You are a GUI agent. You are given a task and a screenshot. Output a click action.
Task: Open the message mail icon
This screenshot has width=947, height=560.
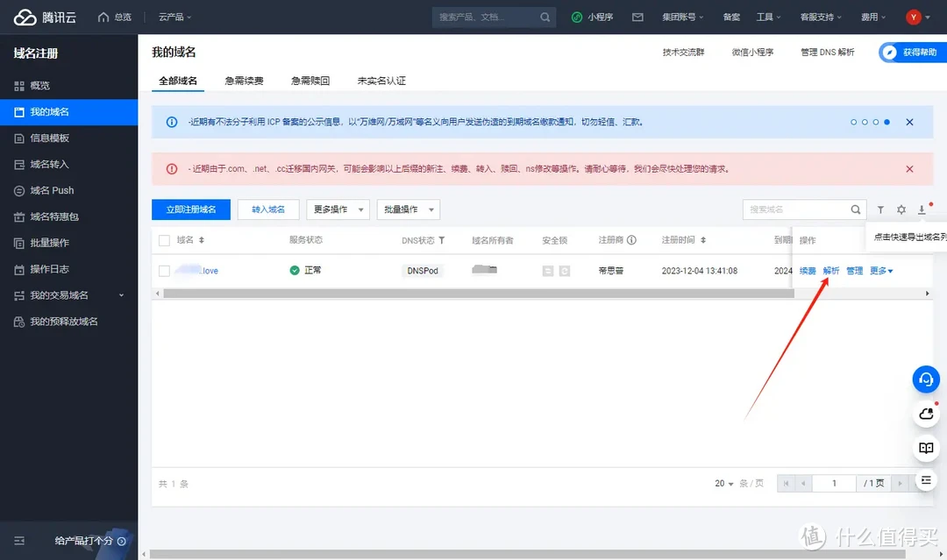pos(637,17)
